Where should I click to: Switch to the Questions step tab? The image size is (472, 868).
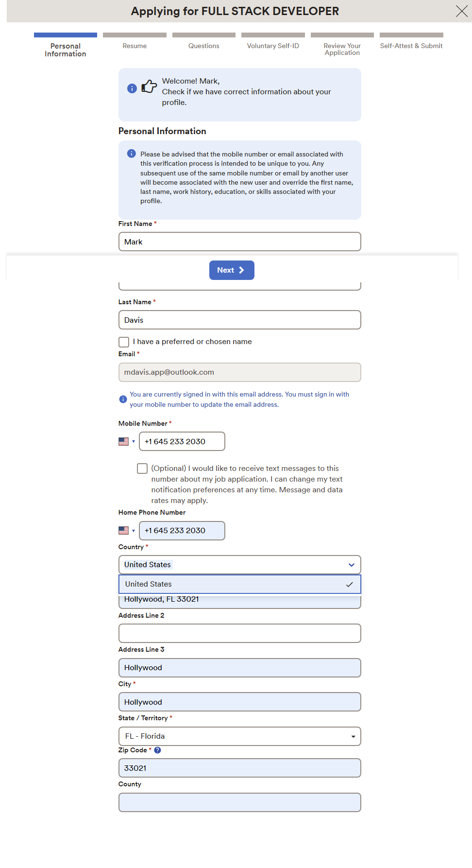(204, 46)
